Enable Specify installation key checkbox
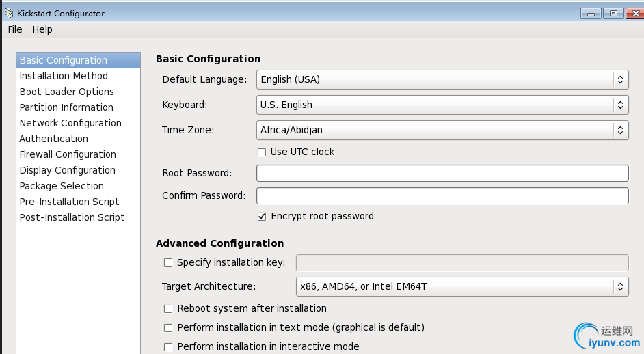Image resolution: width=644 pixels, height=354 pixels. click(x=168, y=262)
